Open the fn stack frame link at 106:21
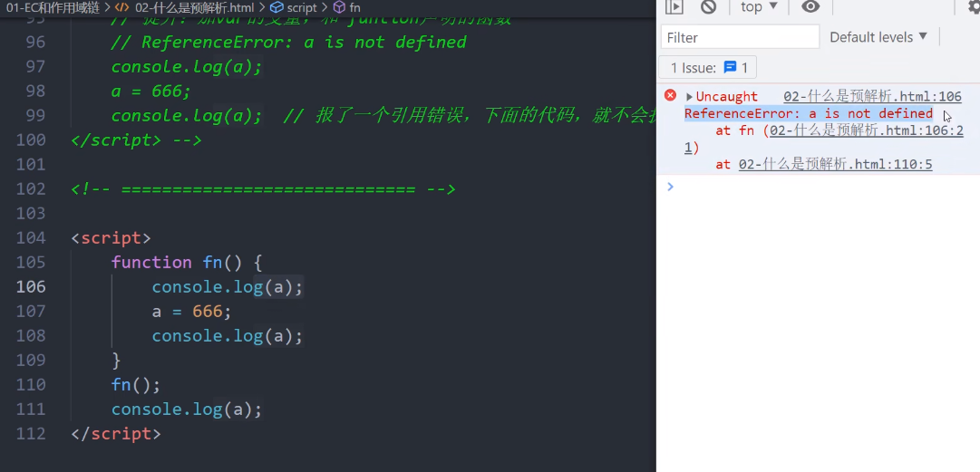 click(867, 130)
